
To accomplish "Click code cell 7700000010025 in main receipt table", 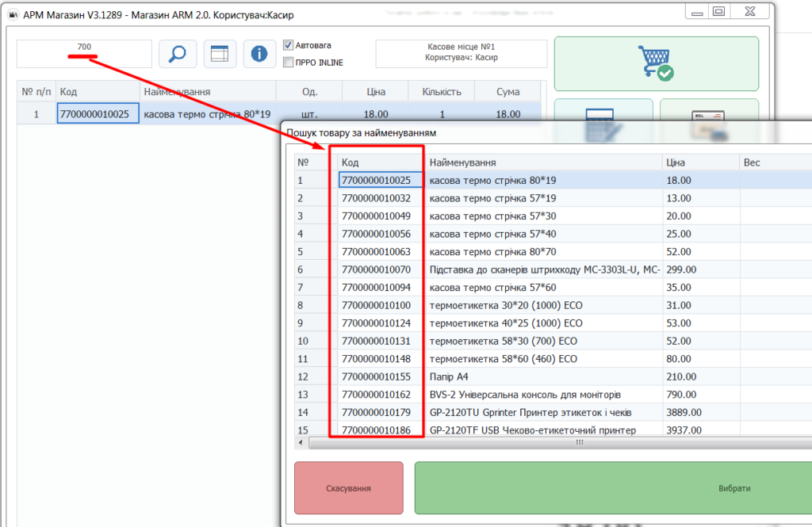I will [x=98, y=114].
